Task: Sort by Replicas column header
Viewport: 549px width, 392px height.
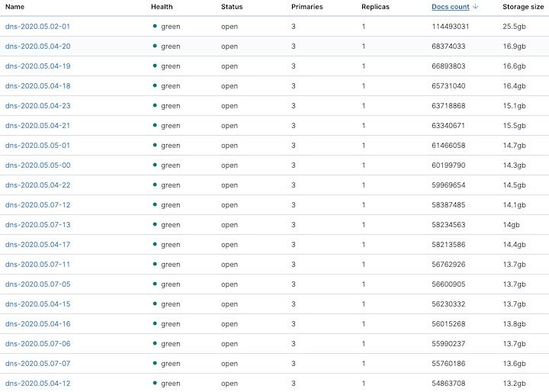Action: pyautogui.click(x=376, y=7)
